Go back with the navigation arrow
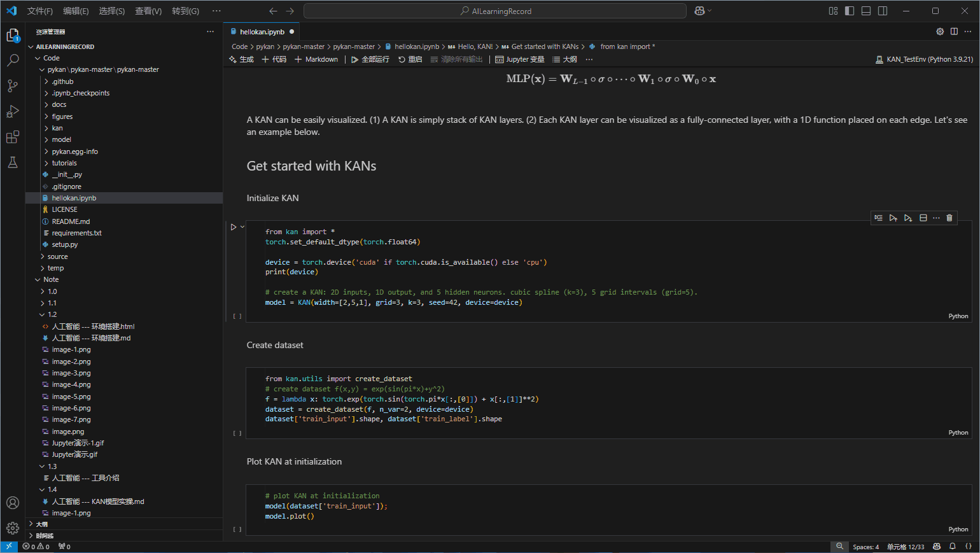This screenshot has width=980, height=553. coord(273,11)
